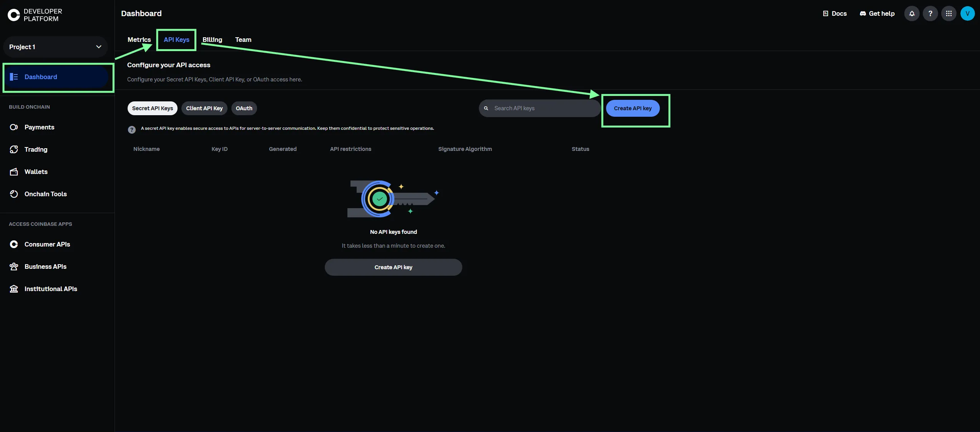Viewport: 980px width, 432px height.
Task: Open the Wallets label in the sidebar
Action: tap(36, 172)
